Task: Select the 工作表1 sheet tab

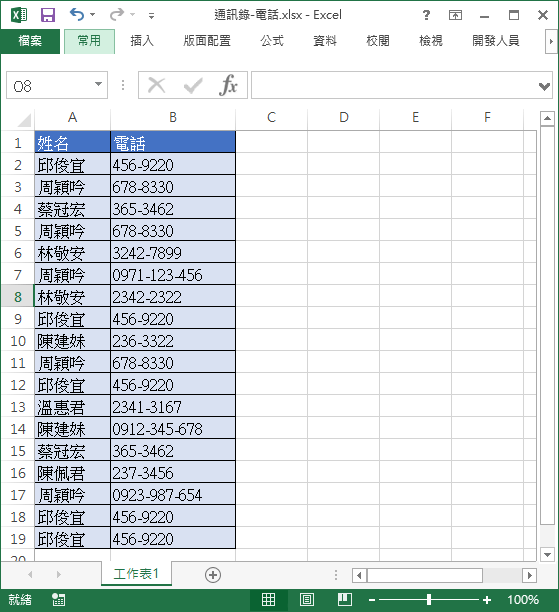Action: click(136, 573)
